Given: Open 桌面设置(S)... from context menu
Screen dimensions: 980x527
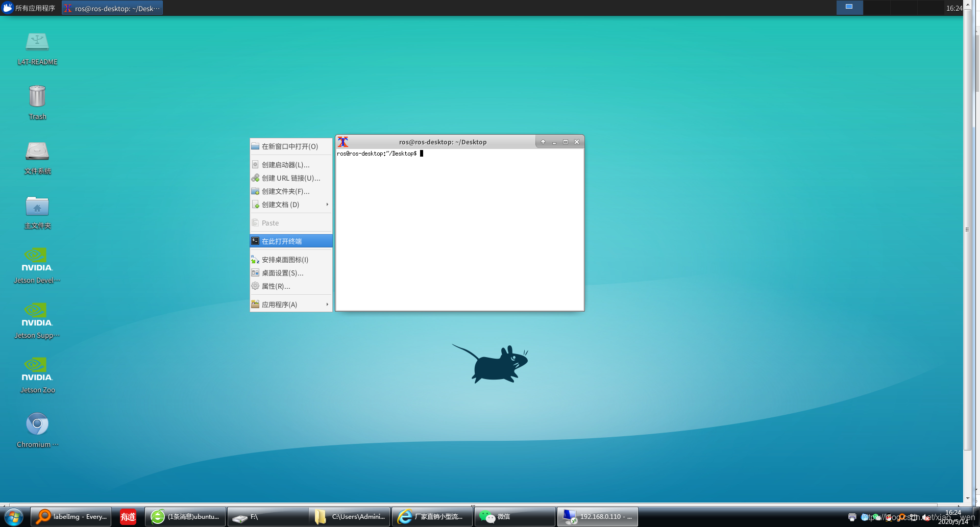Looking at the screenshot, I should (291, 273).
